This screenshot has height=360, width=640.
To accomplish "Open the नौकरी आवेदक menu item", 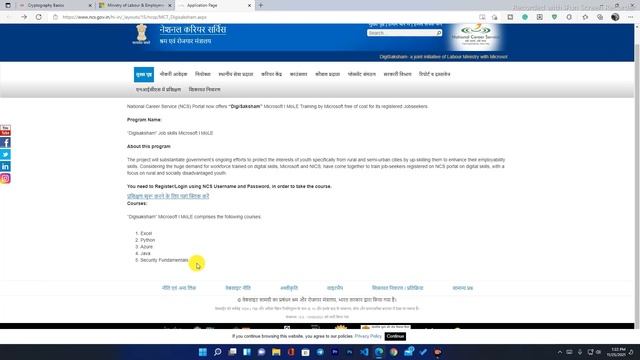I will click(x=173, y=74).
